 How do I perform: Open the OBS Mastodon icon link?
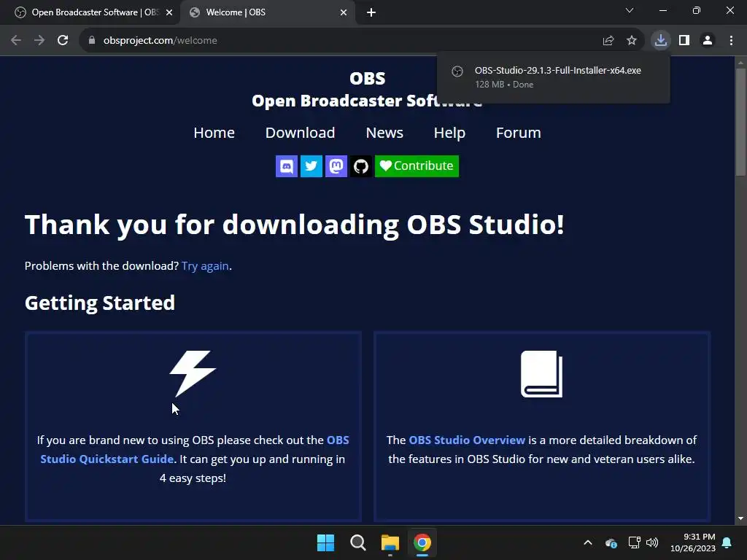(336, 166)
